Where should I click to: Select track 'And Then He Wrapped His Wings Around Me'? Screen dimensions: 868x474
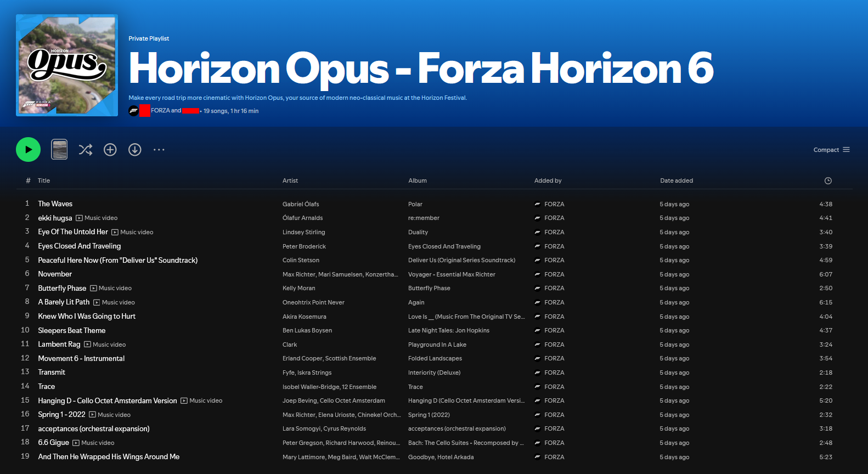pos(109,456)
